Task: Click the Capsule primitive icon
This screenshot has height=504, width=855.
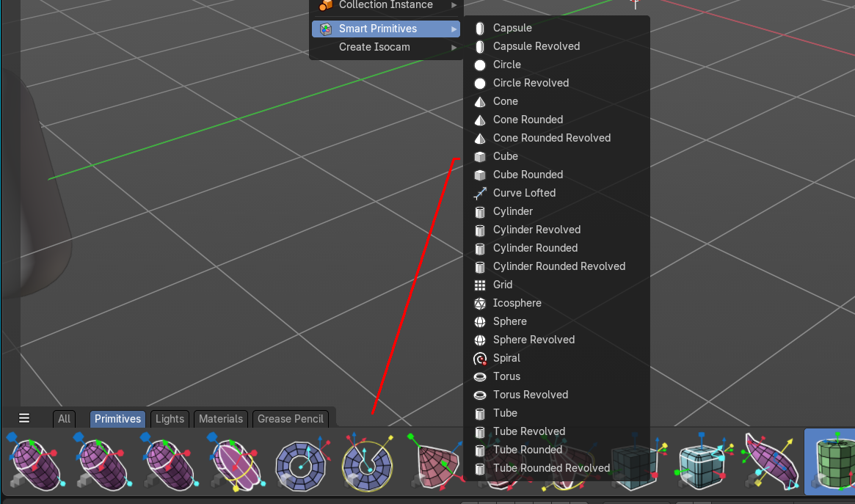Action: (x=480, y=29)
